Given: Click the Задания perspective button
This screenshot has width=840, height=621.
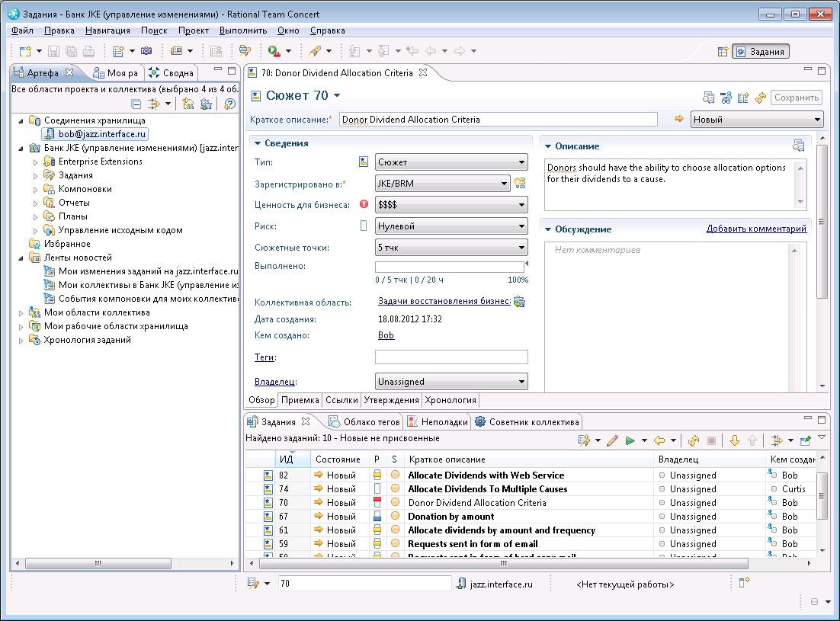Looking at the screenshot, I should (x=761, y=51).
